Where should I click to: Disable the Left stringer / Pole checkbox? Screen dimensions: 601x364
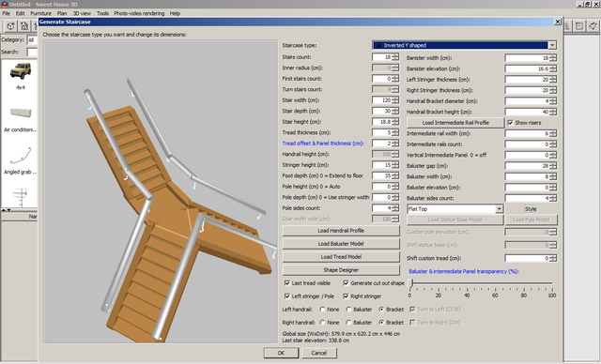pos(287,296)
